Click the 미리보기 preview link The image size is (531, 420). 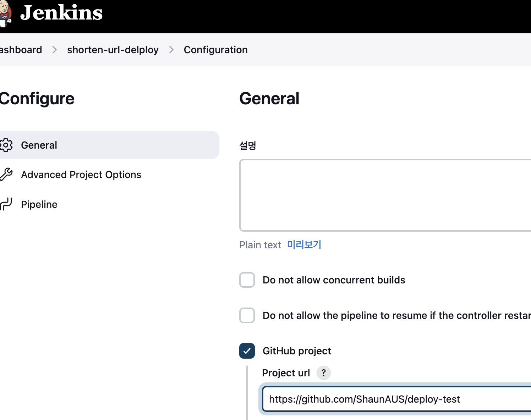coord(304,244)
